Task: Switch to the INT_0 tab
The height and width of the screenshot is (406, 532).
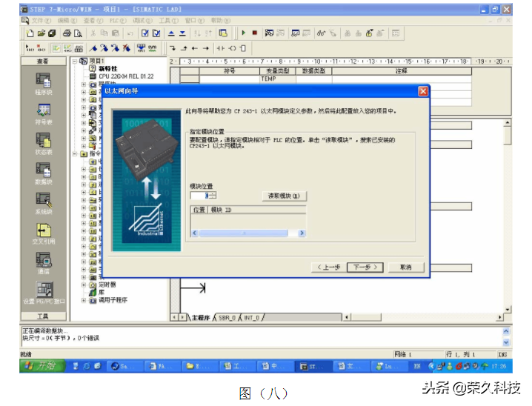Action: pos(251,317)
